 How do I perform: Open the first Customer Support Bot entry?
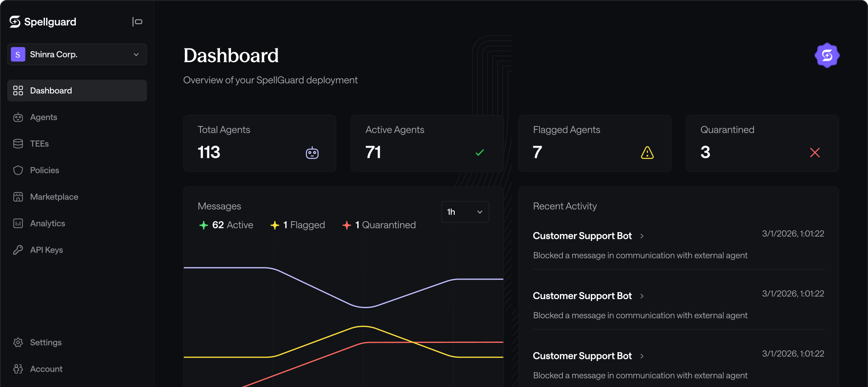[582, 236]
